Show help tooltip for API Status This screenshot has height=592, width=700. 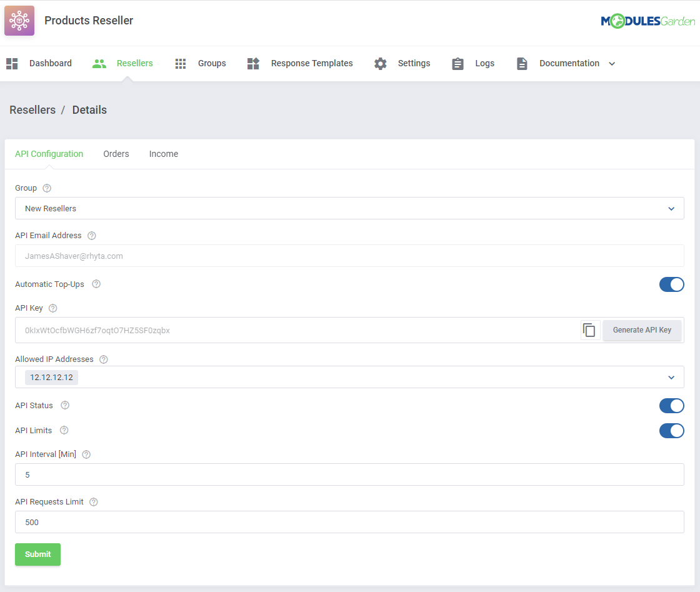pos(65,405)
